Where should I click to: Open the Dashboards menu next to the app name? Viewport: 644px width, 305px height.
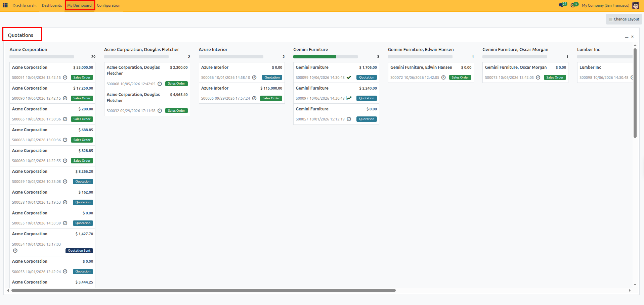52,5
